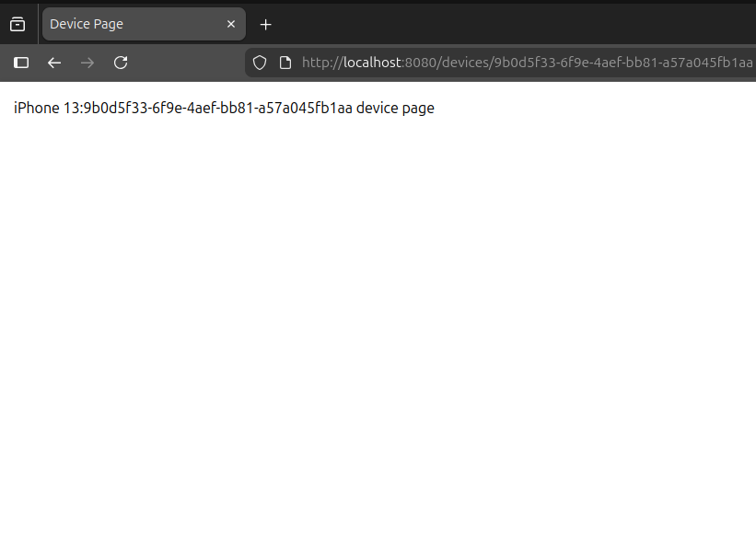Open a new tab with the plus button
Screen dimensions: 756x553
(x=266, y=24)
